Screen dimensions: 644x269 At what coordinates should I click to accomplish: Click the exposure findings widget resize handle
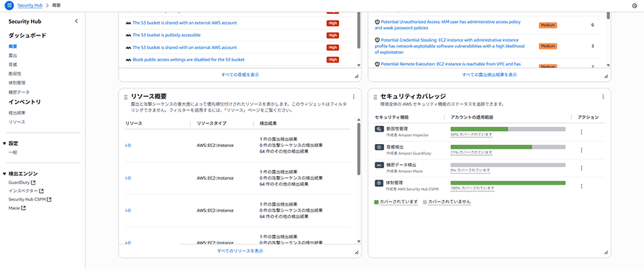tap(606, 76)
